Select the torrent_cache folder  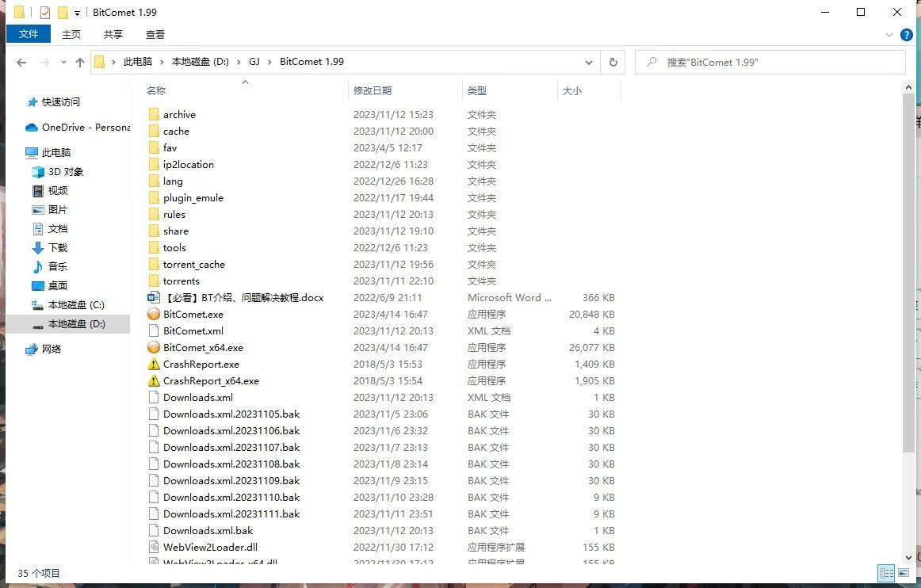[194, 265]
